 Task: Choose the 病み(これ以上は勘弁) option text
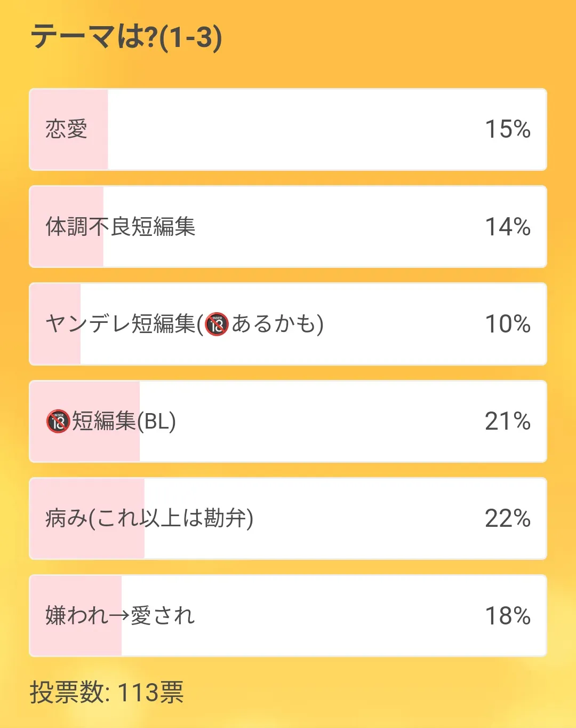(149, 518)
